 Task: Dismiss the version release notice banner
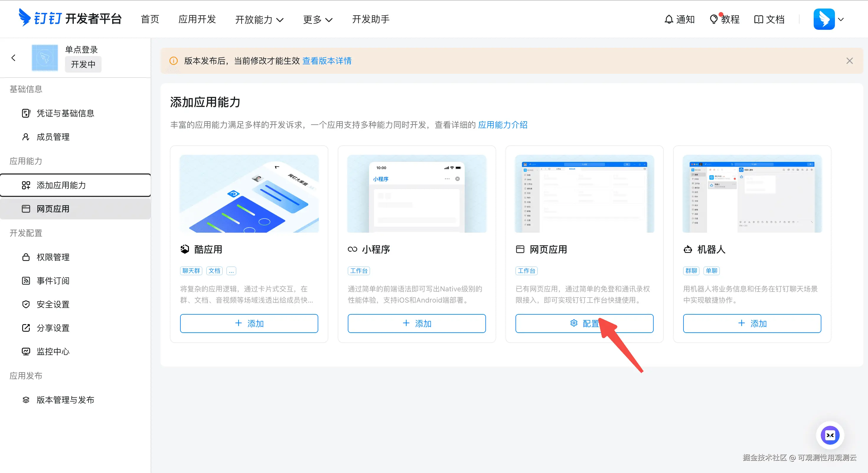[x=849, y=60]
